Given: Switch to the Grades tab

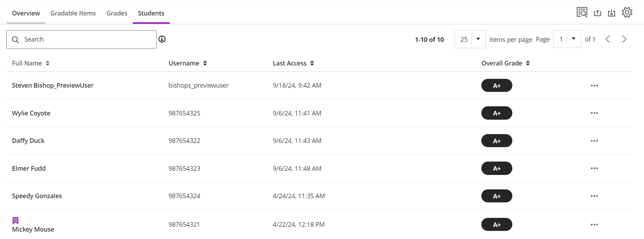Looking at the screenshot, I should pos(117,13).
